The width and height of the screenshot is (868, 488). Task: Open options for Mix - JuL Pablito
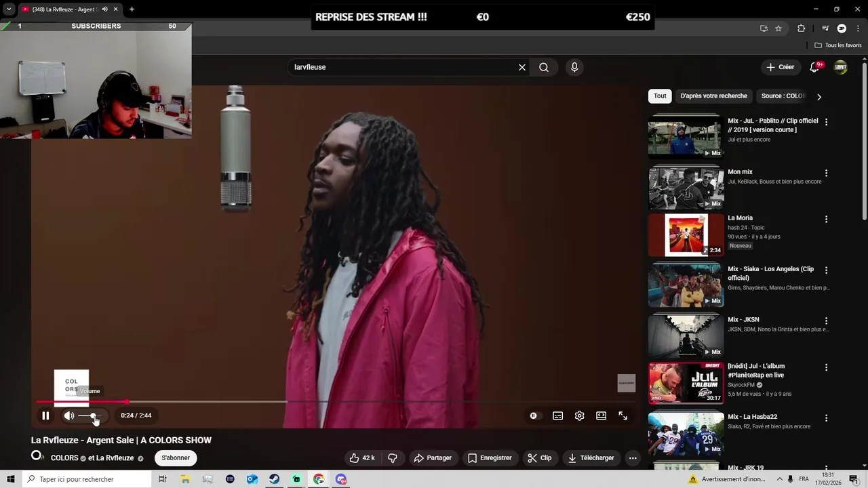click(x=826, y=122)
